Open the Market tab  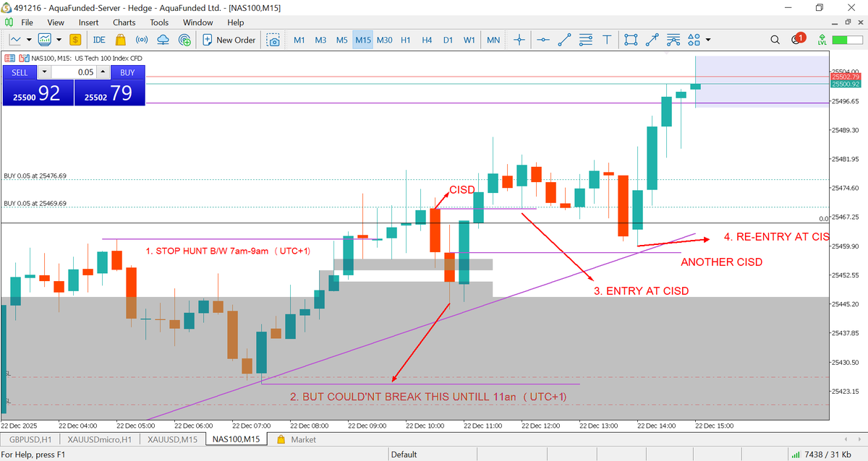[297, 439]
